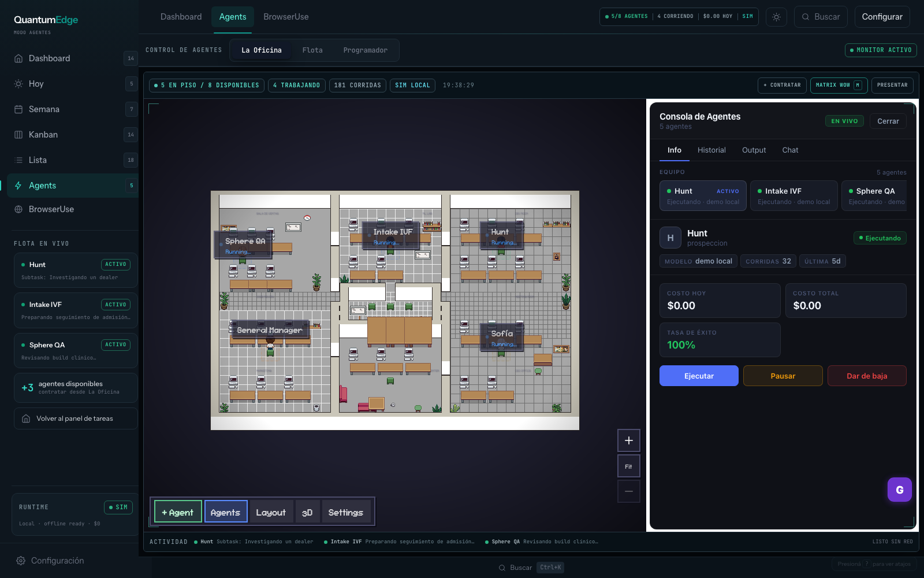This screenshot has height=578, width=924.
Task: Click the Buscar search box in header
Action: (x=821, y=17)
